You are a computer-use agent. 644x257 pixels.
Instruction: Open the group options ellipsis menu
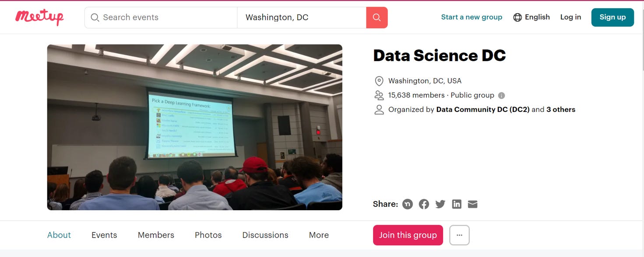(459, 235)
